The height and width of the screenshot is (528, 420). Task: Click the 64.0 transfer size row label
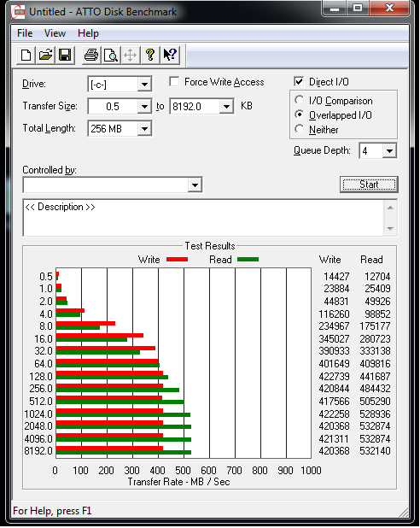pyautogui.click(x=44, y=364)
